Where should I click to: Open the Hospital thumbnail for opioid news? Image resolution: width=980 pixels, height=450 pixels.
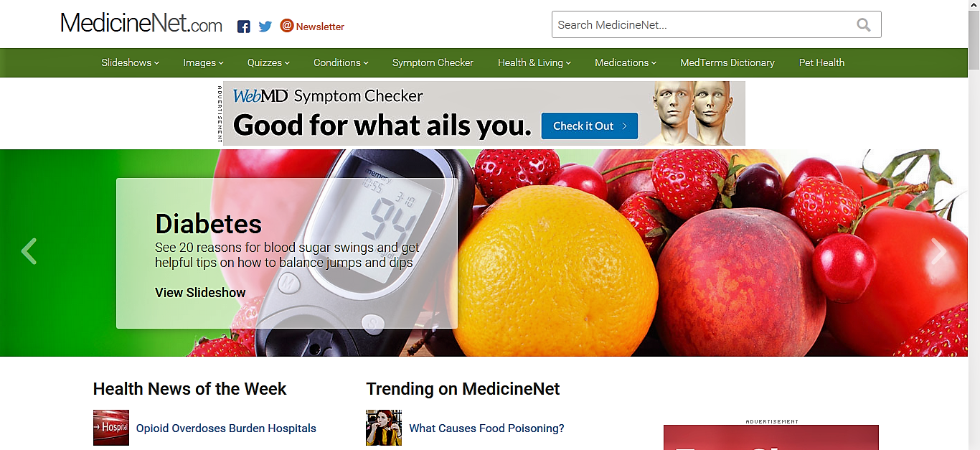(111, 428)
